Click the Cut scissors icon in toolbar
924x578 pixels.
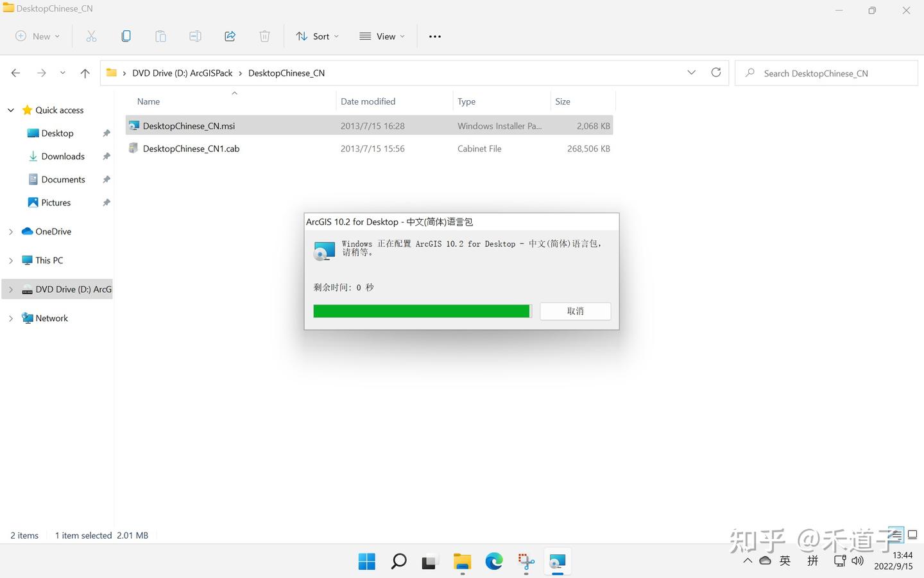(x=91, y=37)
